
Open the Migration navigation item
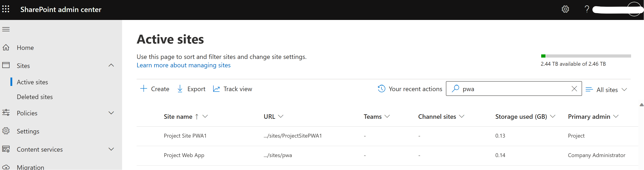30,167
